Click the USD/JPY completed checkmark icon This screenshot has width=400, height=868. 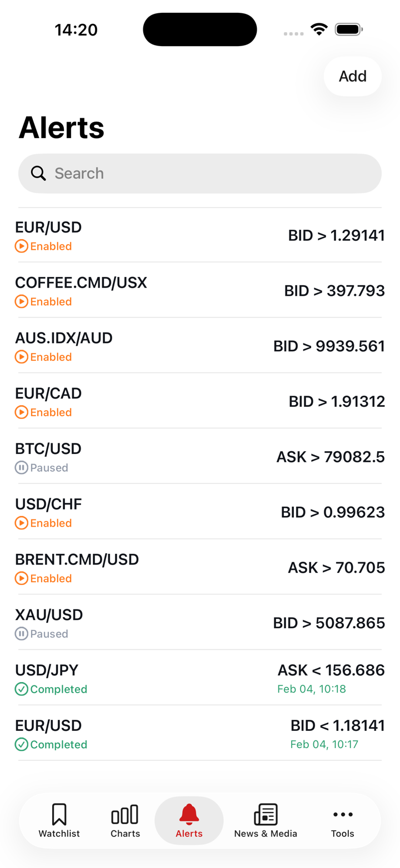[21, 689]
